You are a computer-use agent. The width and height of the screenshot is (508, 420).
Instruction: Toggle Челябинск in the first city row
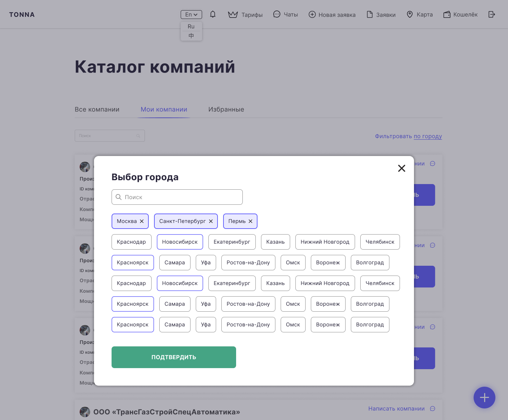pos(380,242)
